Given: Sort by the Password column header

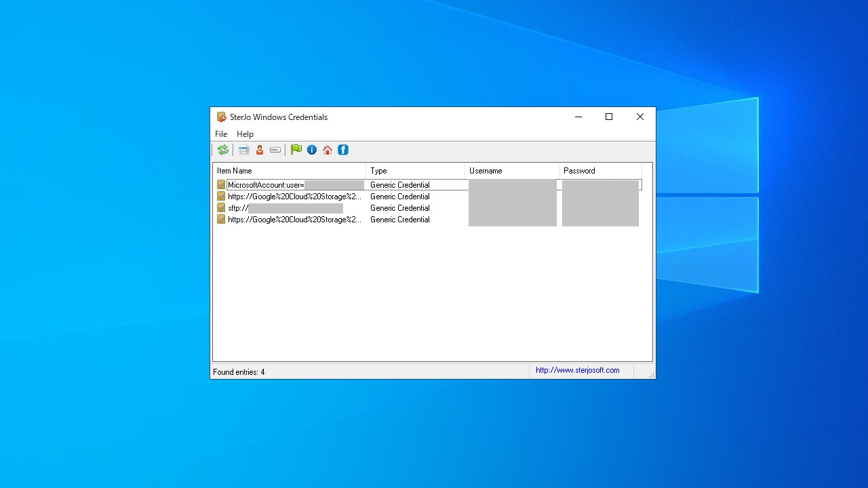Looking at the screenshot, I should (x=600, y=171).
